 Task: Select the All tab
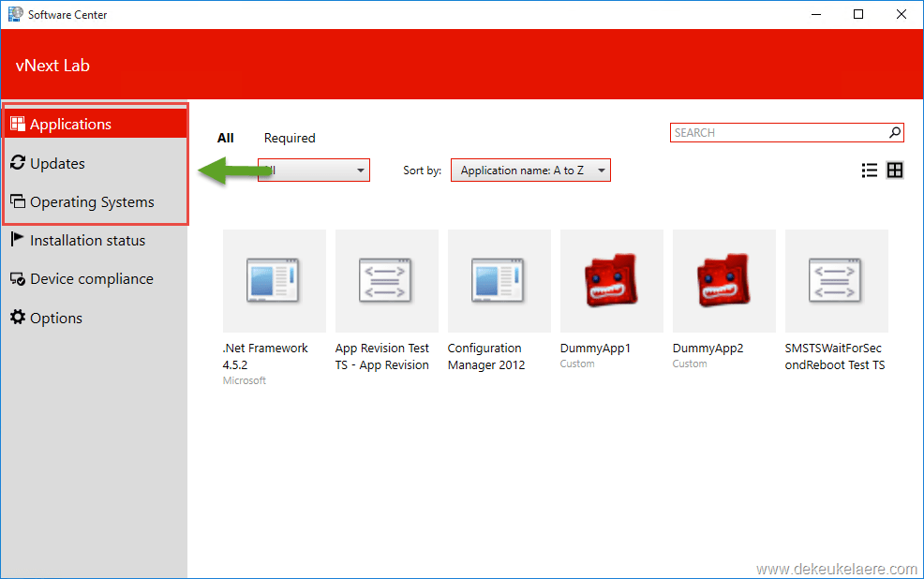point(225,138)
